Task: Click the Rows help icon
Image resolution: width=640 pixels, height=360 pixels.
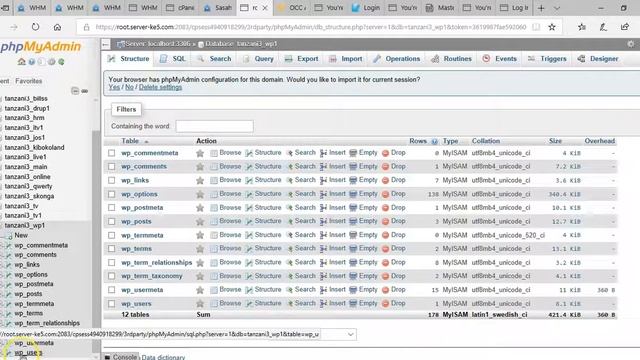Action: 434,141
